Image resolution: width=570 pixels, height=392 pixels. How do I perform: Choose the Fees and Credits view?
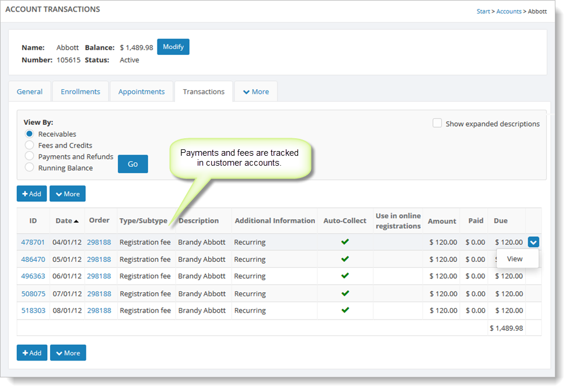(x=29, y=145)
